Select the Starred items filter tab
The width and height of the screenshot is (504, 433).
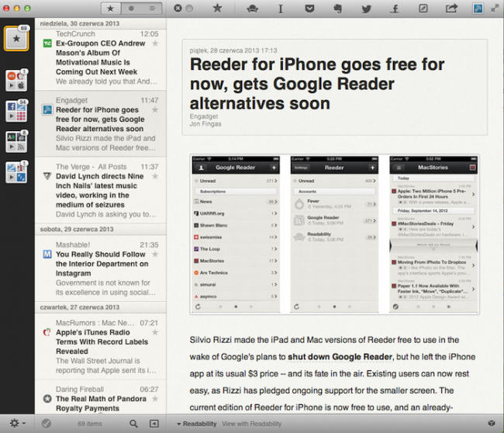pyautogui.click(x=111, y=9)
